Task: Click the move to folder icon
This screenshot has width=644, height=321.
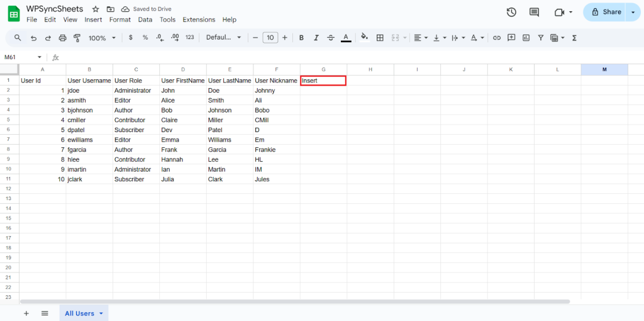Action: pyautogui.click(x=110, y=9)
